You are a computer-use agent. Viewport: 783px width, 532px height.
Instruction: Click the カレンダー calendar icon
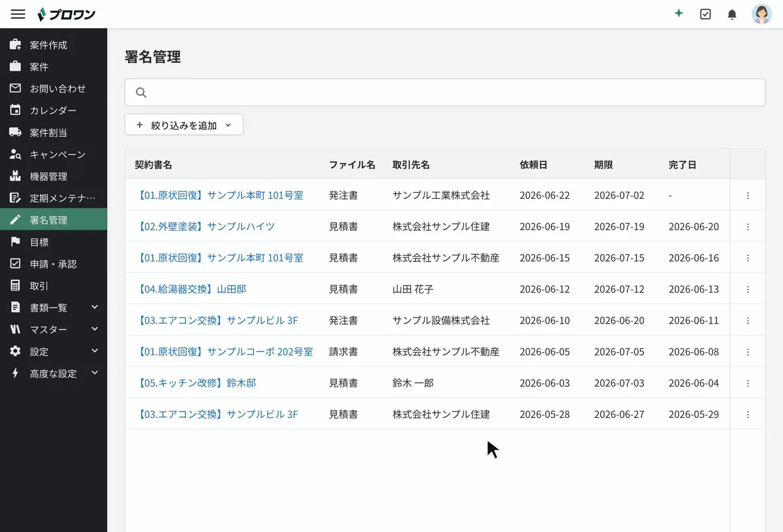tap(15, 110)
